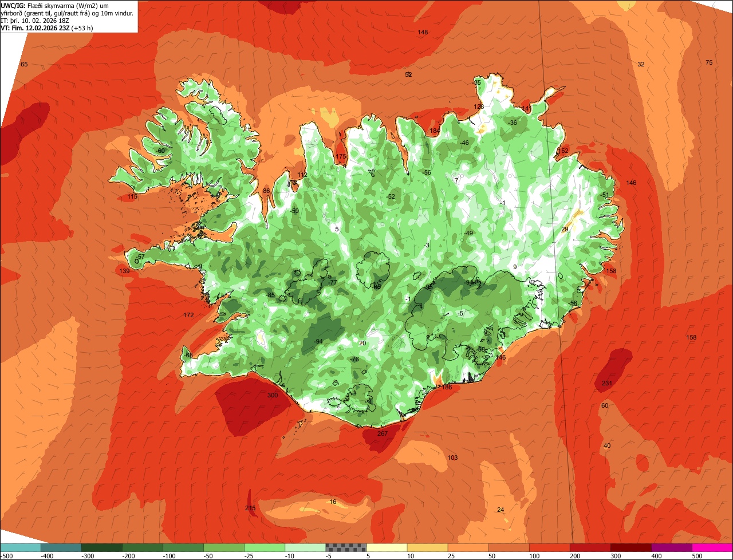Click the value 152 on the northeast coast

point(563,151)
